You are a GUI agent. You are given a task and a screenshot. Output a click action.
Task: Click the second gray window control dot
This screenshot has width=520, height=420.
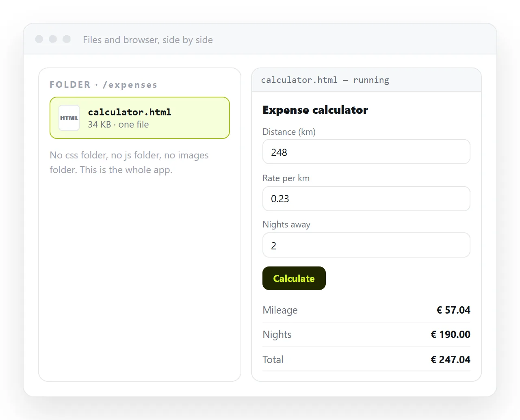point(53,39)
